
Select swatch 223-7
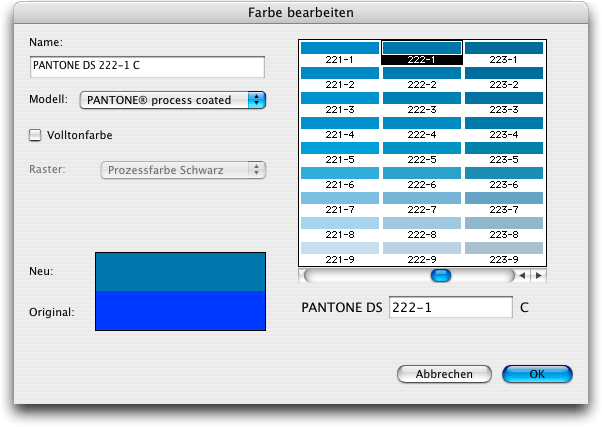point(504,203)
